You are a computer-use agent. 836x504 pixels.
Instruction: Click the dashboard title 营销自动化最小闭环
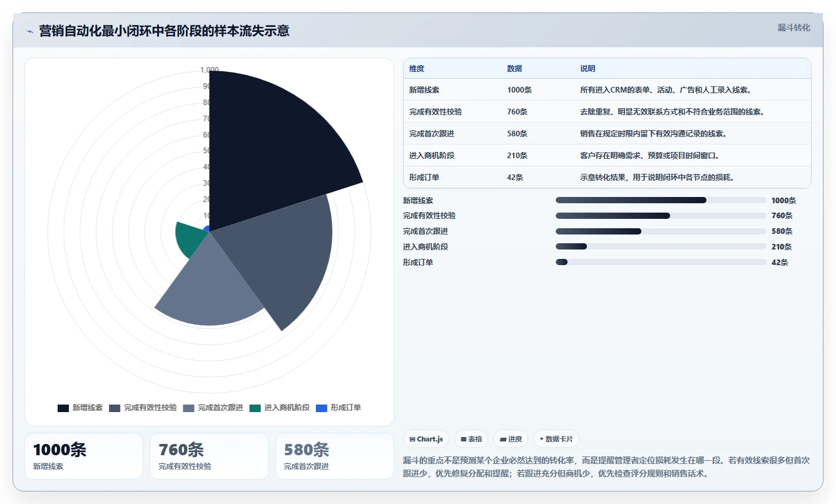(164, 31)
